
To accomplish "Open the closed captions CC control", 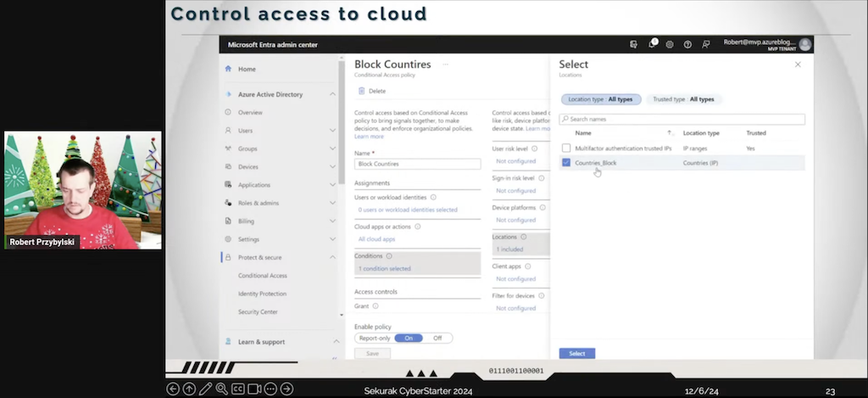I will [x=238, y=389].
